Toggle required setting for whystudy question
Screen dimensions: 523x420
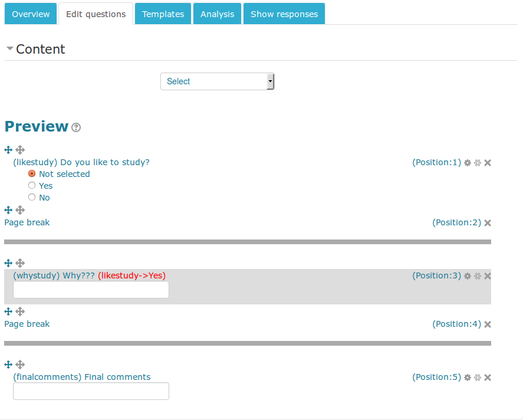click(x=478, y=276)
